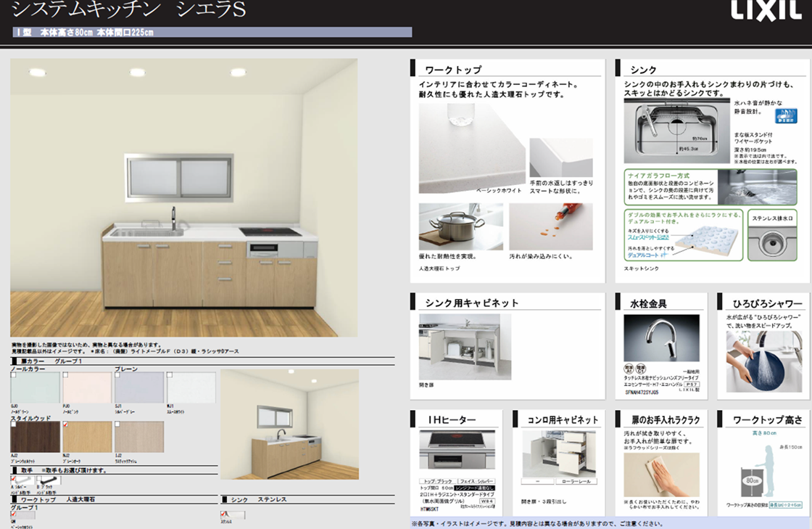Select the dark walnut wood checkbox
812x529 pixels.
tap(13, 425)
